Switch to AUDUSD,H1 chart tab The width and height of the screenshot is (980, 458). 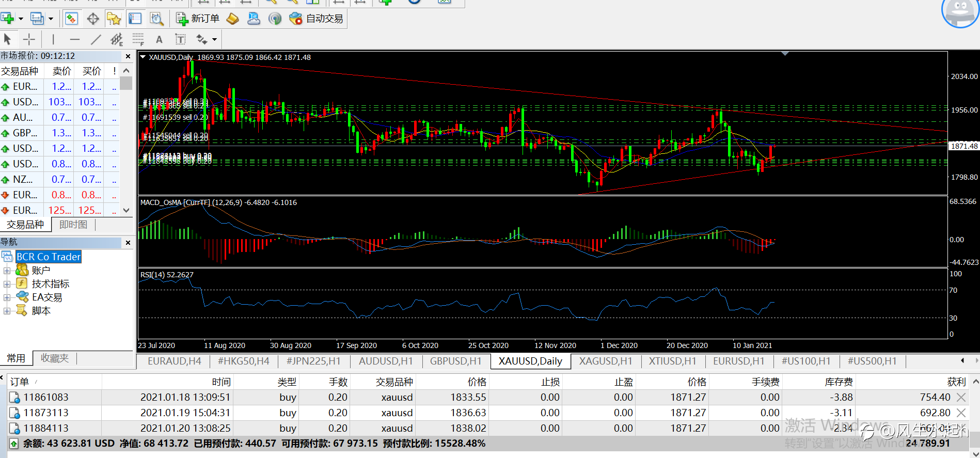[x=386, y=361]
